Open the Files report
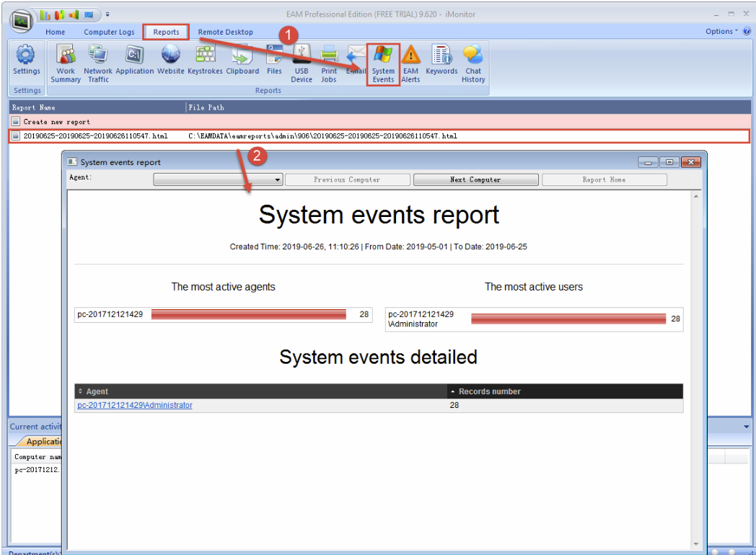 [274, 60]
